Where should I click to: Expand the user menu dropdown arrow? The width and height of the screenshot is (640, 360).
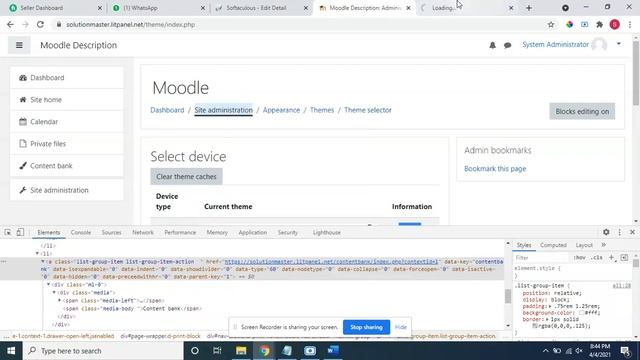[x=619, y=44]
